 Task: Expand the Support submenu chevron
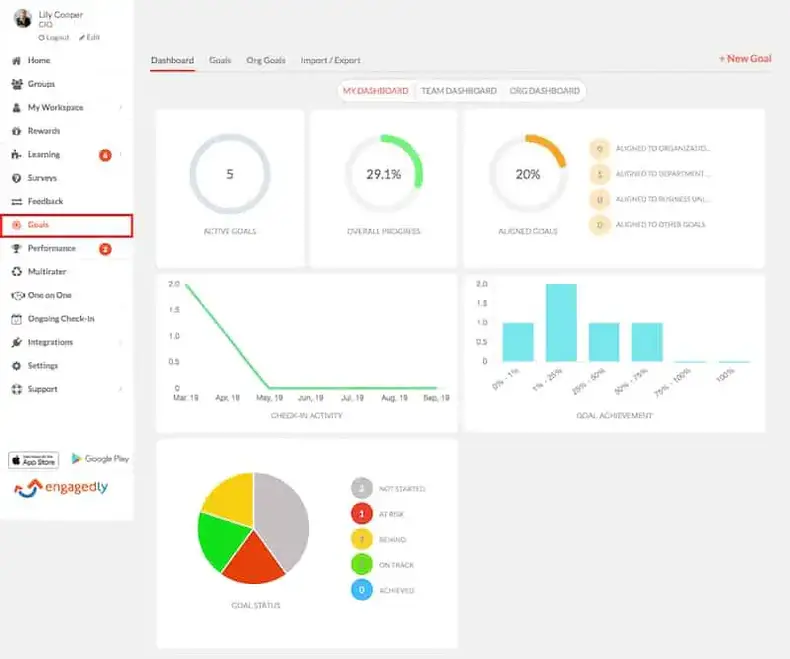click(x=121, y=389)
